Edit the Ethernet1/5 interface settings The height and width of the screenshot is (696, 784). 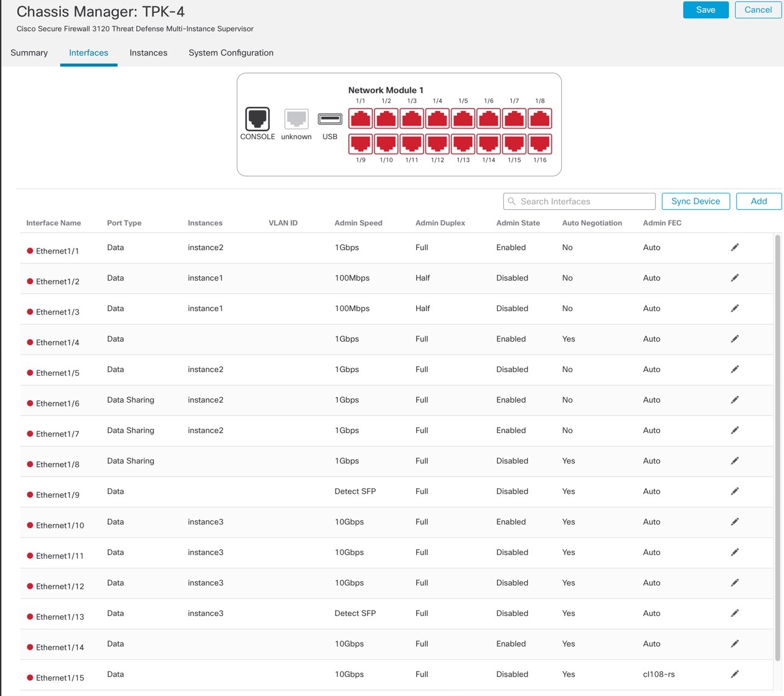[x=735, y=369]
